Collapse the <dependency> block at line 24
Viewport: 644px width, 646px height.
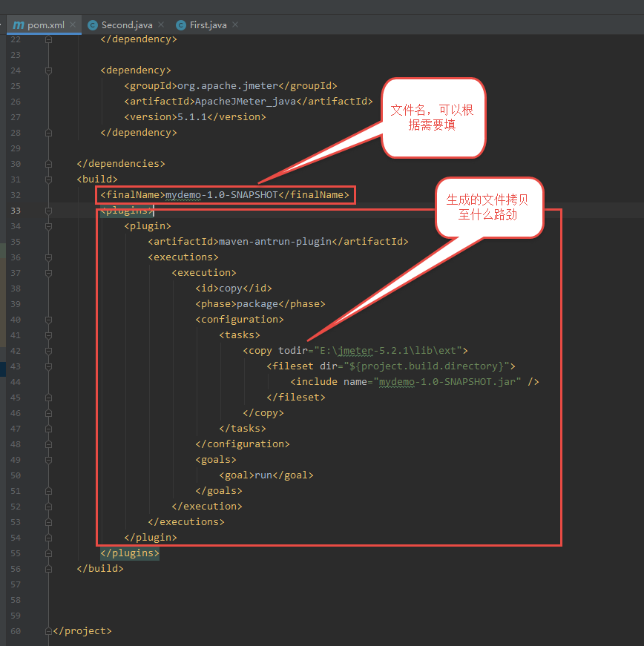tap(49, 70)
